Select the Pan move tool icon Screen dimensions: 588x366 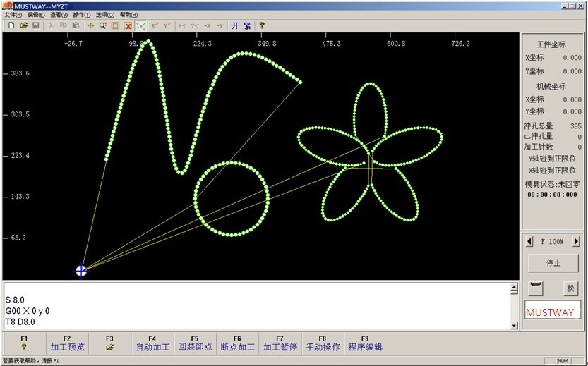pyautogui.click(x=90, y=25)
